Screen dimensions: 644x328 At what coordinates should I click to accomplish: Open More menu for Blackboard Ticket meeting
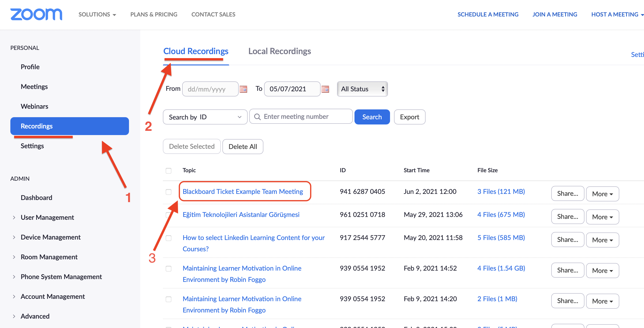pyautogui.click(x=603, y=194)
